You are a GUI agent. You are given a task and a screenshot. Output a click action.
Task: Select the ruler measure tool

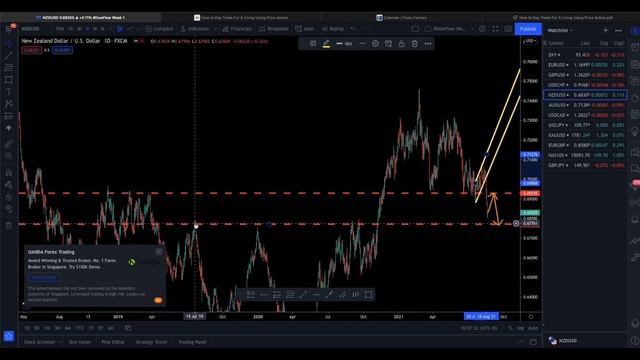(9, 144)
